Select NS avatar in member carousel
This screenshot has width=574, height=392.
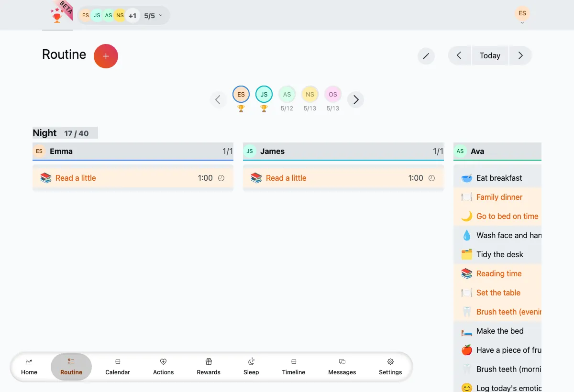pos(310,94)
